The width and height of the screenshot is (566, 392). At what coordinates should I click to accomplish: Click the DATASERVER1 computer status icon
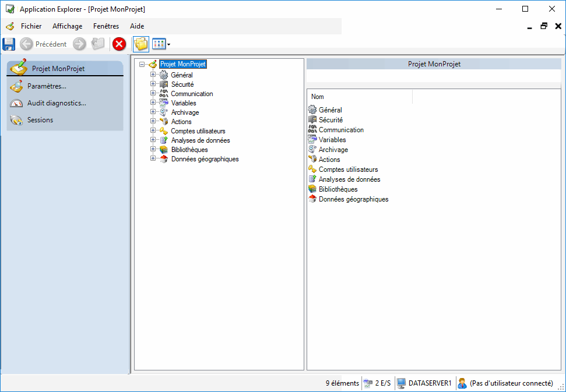(x=401, y=383)
